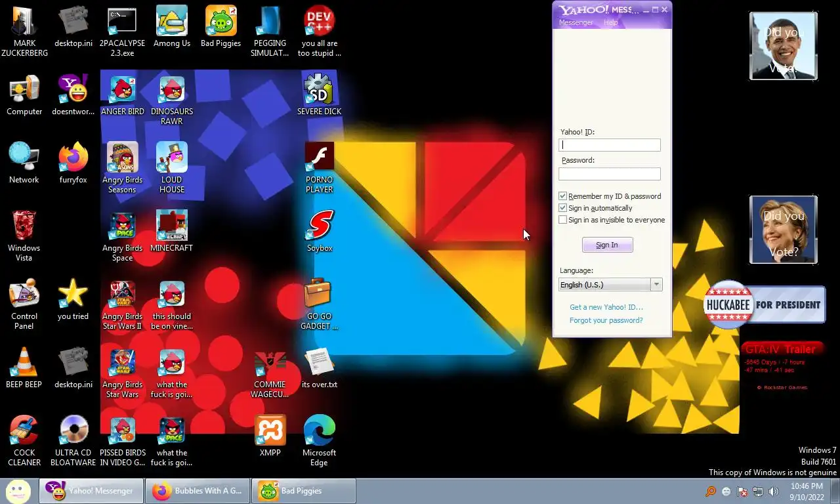Expand the Language dropdown in Yahoo Messenger
Viewport: 840px width, 504px height.
(656, 285)
